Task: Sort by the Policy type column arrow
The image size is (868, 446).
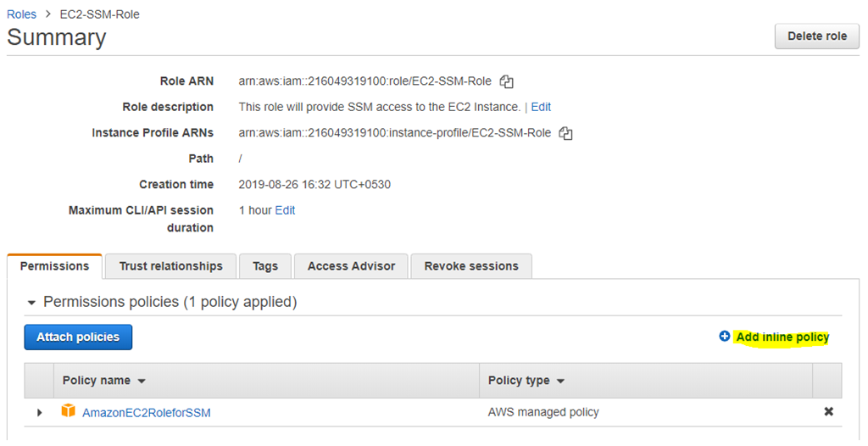Action: coord(560,382)
